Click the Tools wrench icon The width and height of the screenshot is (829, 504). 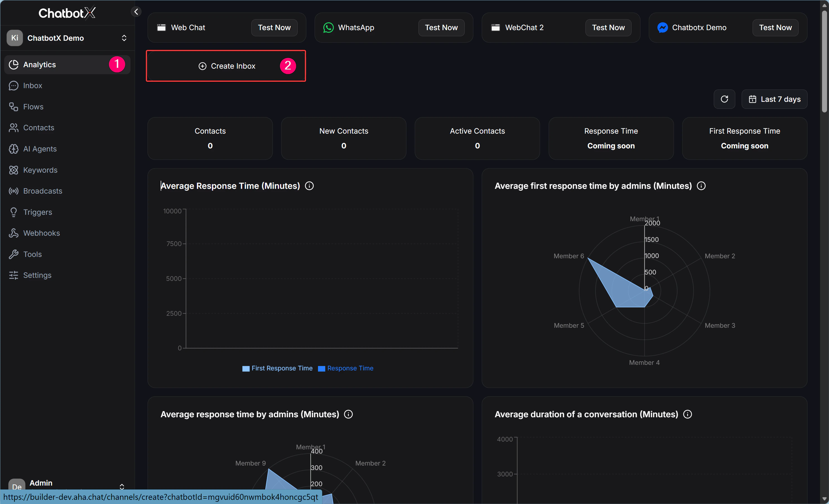(x=13, y=254)
